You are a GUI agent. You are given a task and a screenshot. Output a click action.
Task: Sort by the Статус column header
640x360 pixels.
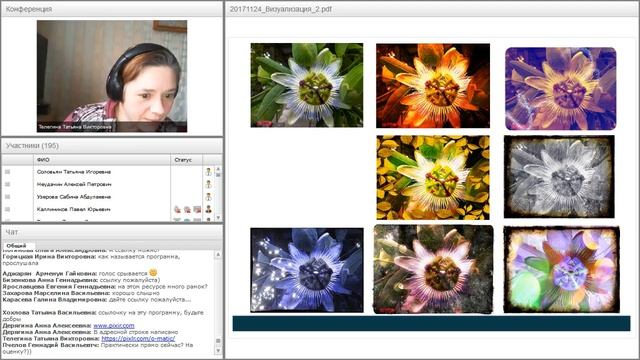(x=186, y=160)
